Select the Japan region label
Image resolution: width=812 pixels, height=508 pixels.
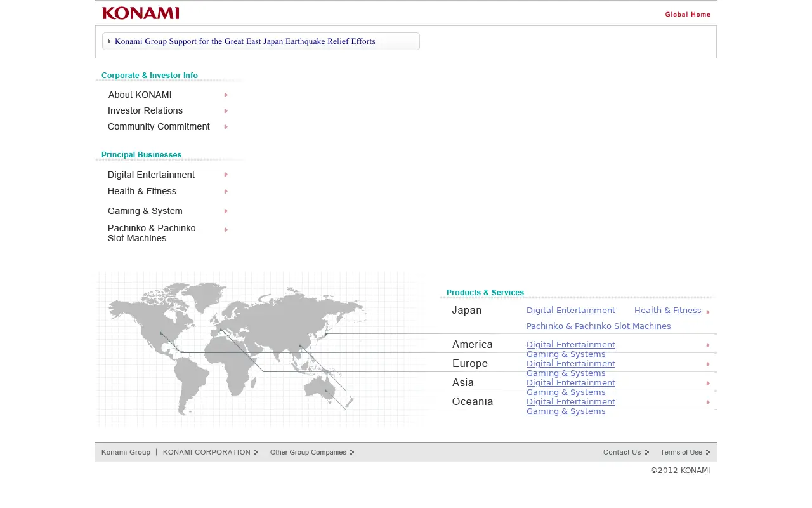point(467,311)
